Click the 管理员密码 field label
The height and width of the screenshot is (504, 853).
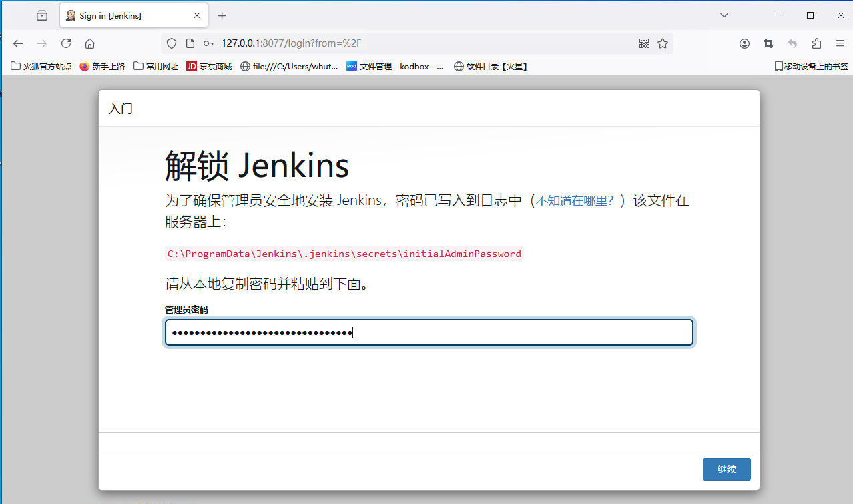pyautogui.click(x=186, y=310)
